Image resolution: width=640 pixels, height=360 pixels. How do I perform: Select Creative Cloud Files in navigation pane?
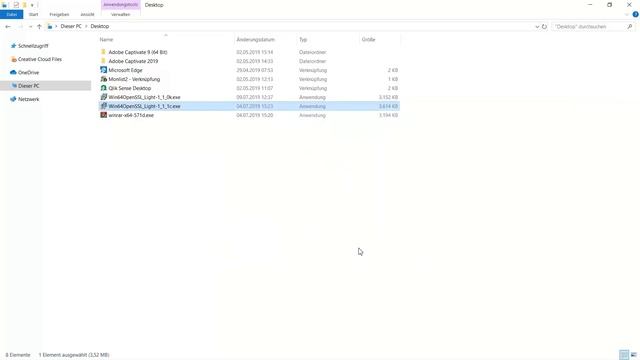[x=40, y=59]
